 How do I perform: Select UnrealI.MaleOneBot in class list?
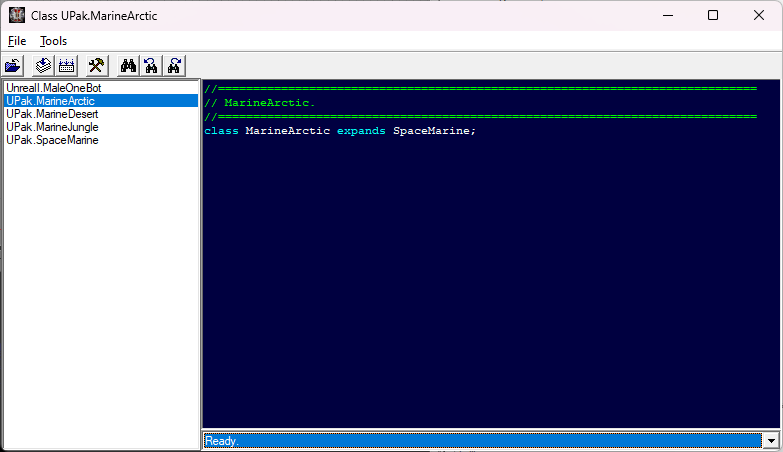coord(101,88)
